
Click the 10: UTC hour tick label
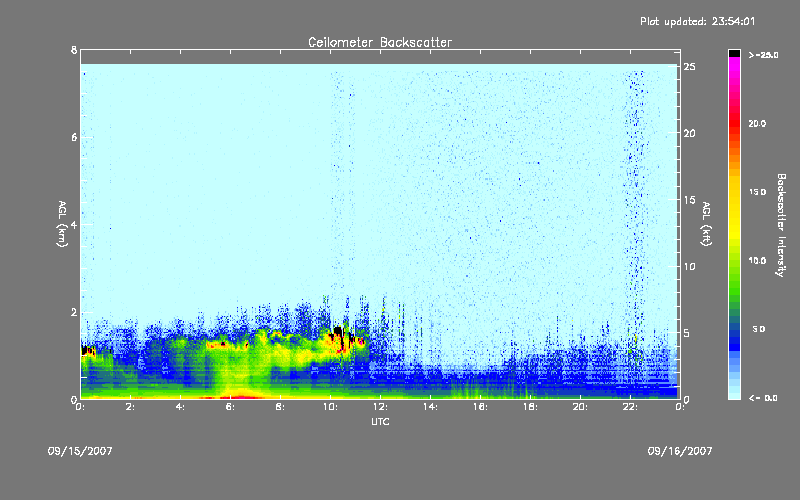[330, 407]
